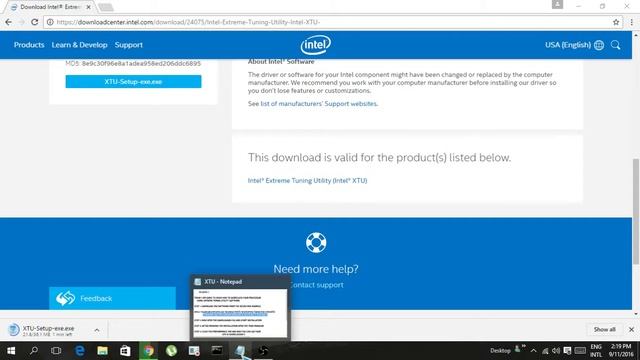Show hidden system tray icons
Screen dimensions: 640x360
(533, 351)
